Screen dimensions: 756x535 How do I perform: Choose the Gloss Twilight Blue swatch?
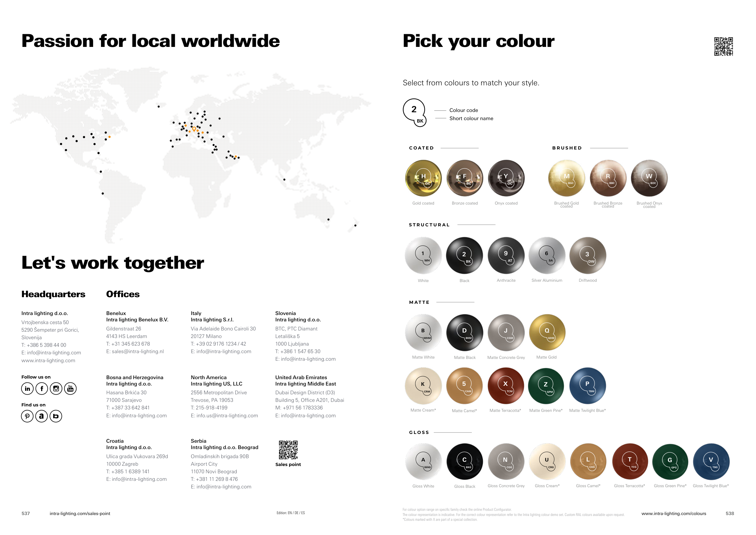tap(711, 461)
